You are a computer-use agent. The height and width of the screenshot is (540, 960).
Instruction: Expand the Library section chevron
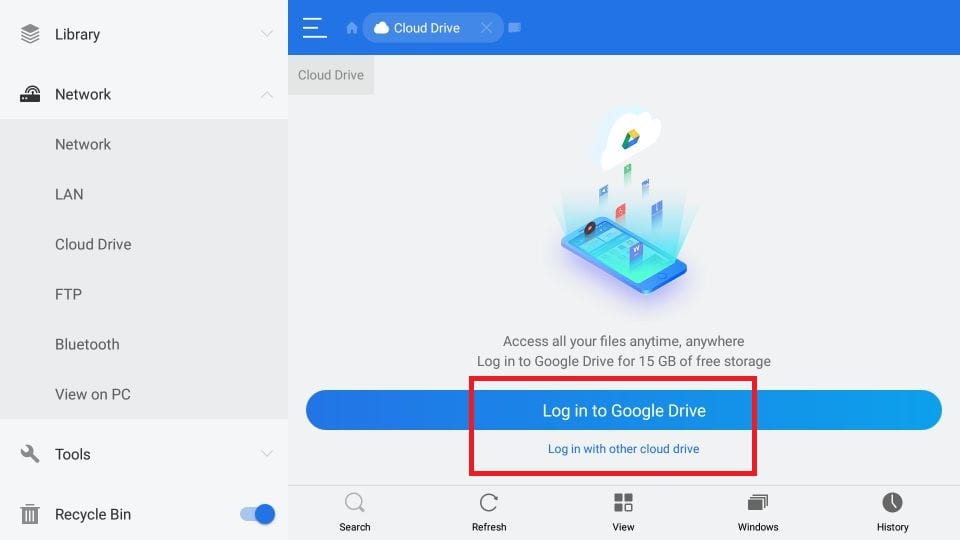pyautogui.click(x=266, y=34)
